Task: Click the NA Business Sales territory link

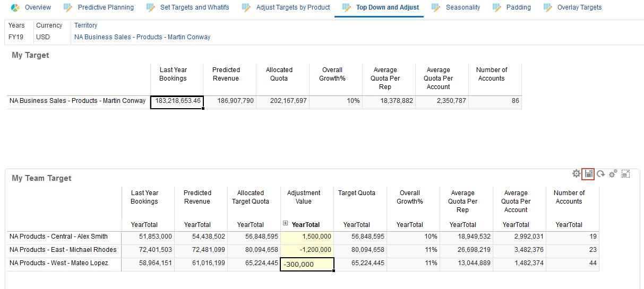Action: point(142,37)
